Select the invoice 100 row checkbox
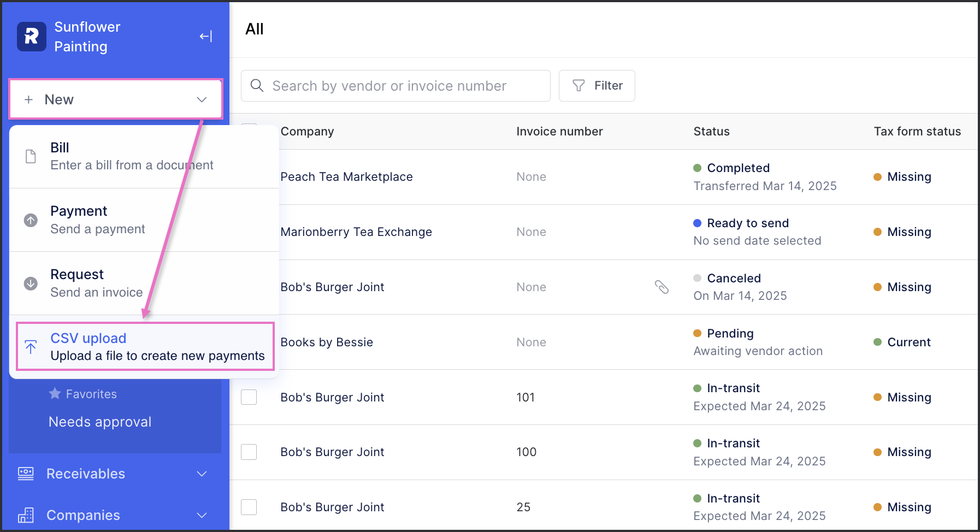 pyautogui.click(x=249, y=452)
